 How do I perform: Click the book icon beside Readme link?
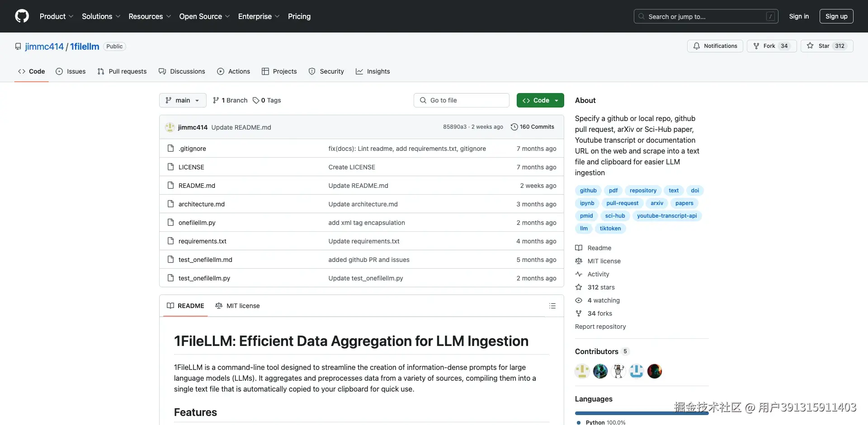tap(579, 248)
